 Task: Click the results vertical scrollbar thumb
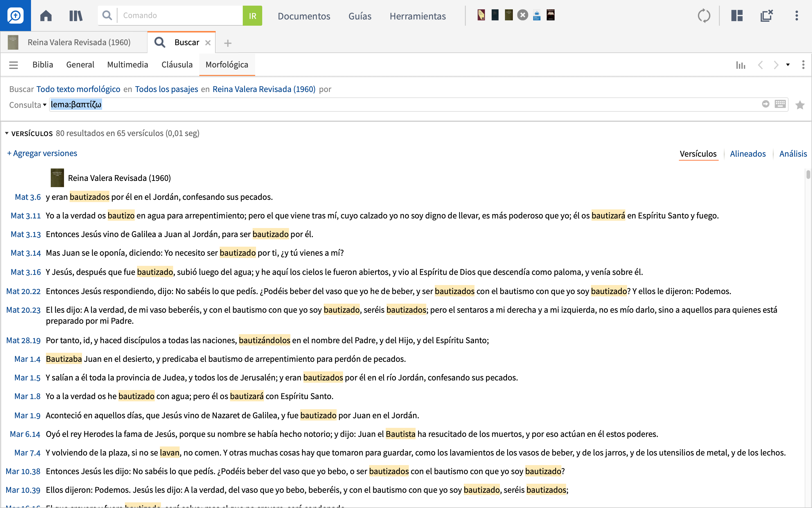point(808,175)
